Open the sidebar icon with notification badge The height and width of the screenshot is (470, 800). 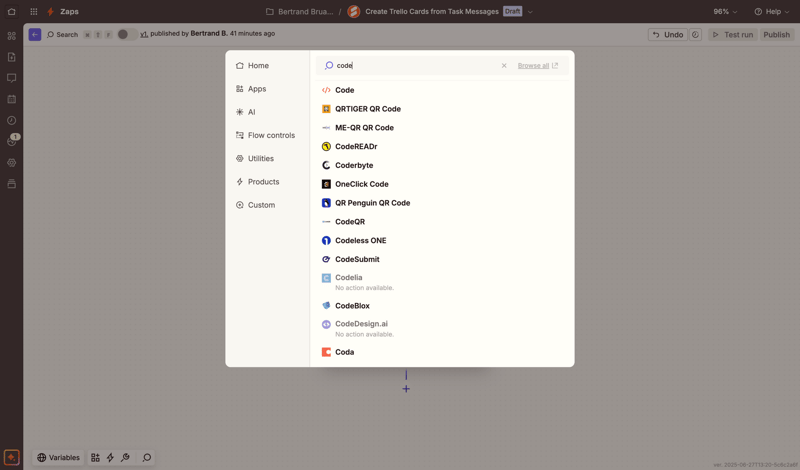point(11,141)
